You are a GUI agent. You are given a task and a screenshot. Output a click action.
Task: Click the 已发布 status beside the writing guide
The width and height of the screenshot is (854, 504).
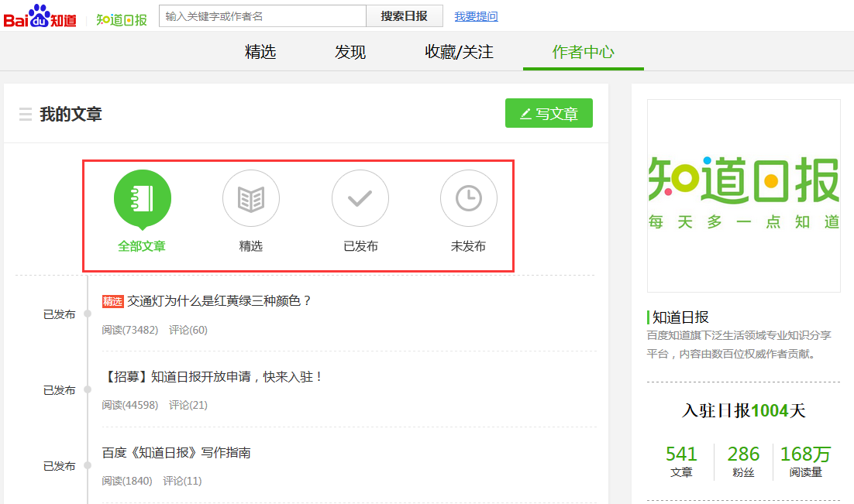click(x=59, y=466)
